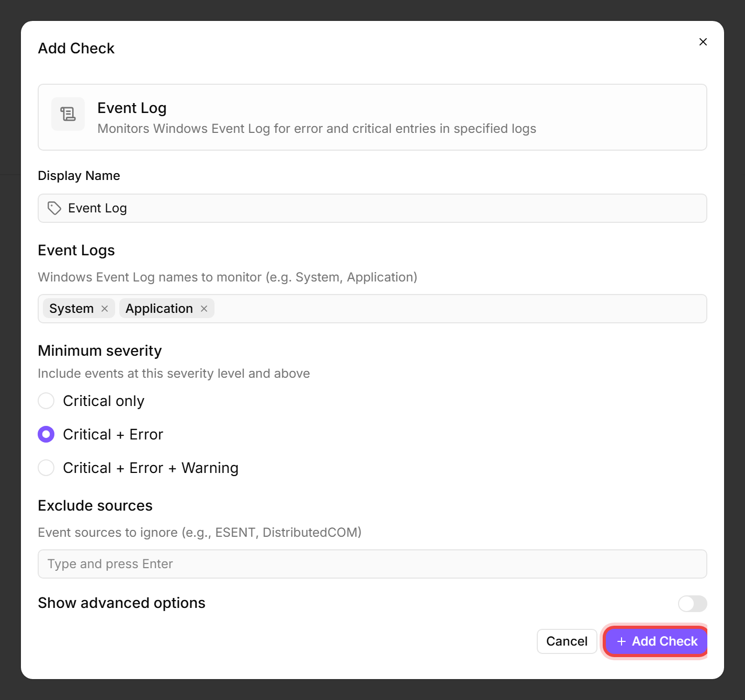745x700 pixels.
Task: Click the Cancel button
Action: click(567, 641)
